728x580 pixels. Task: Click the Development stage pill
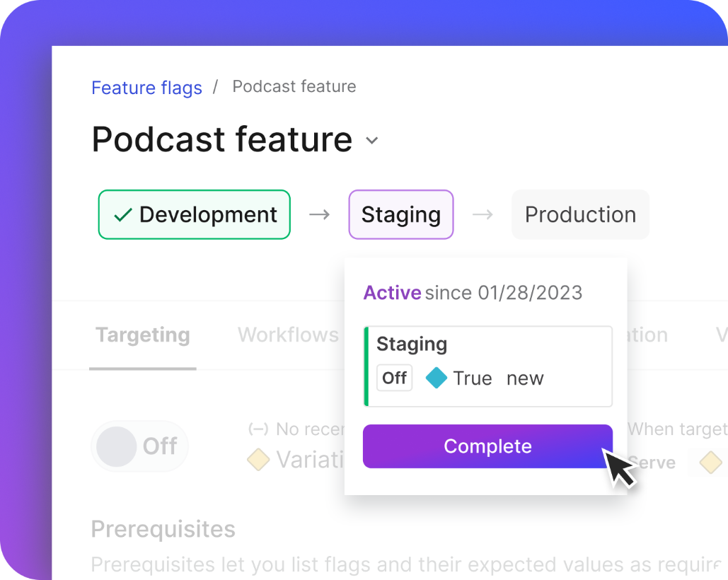click(x=194, y=214)
